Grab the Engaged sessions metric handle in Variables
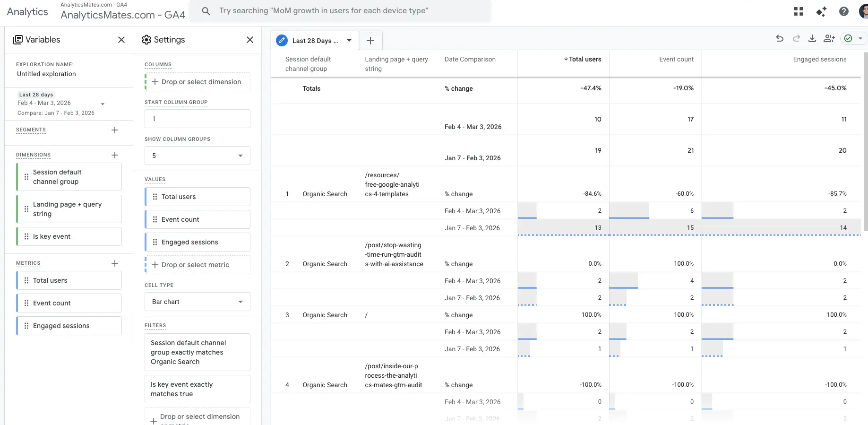Screen dimensions: 868x425 26,326
